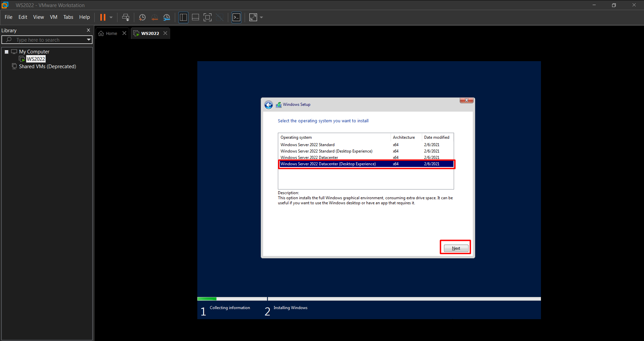Click the Operating system column header
644x341 pixels.
(x=334, y=137)
